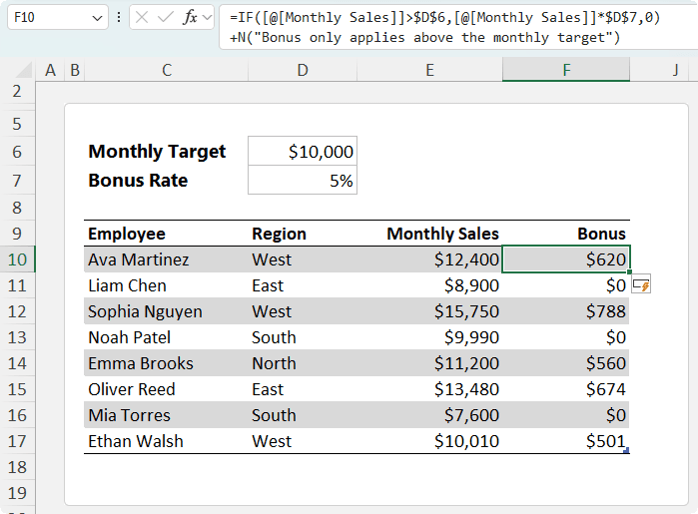Click the Select All corner triangle
This screenshot has height=514, width=698.
pyautogui.click(x=23, y=70)
